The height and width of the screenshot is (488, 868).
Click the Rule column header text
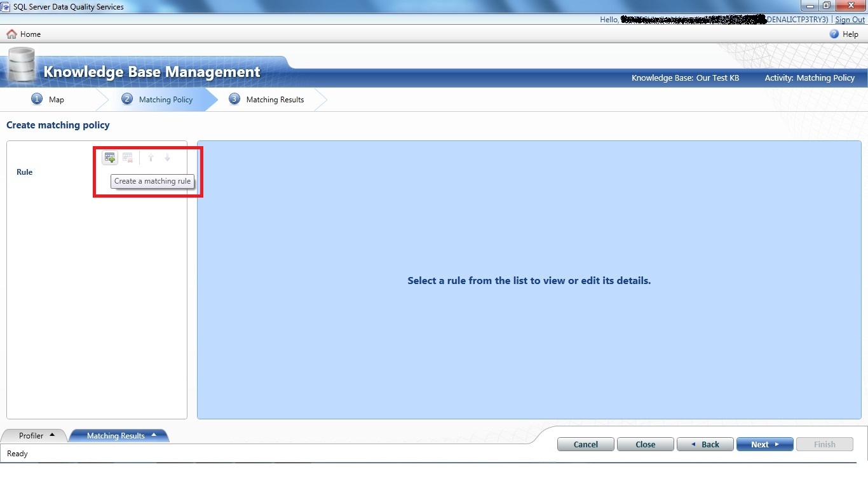coord(24,172)
